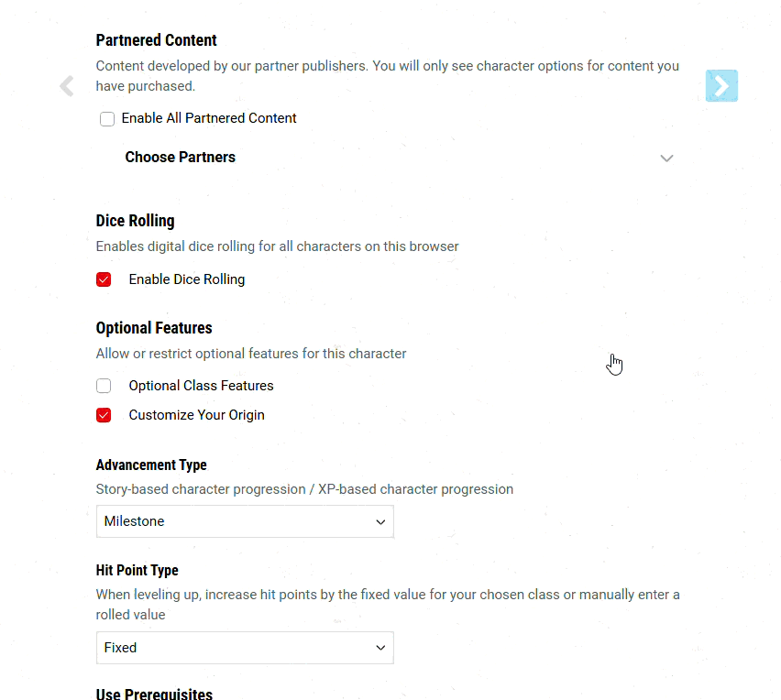Select the Optional Features heading

[x=154, y=328]
